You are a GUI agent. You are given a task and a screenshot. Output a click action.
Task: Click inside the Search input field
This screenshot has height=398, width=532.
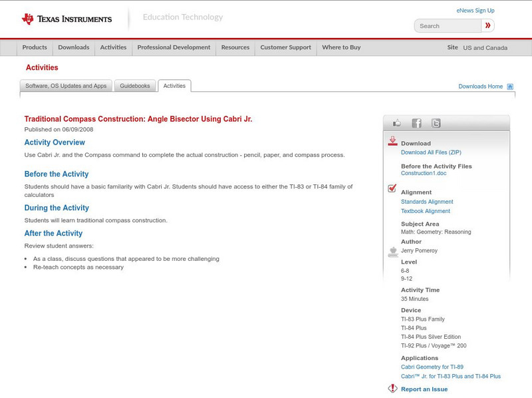[x=448, y=26]
